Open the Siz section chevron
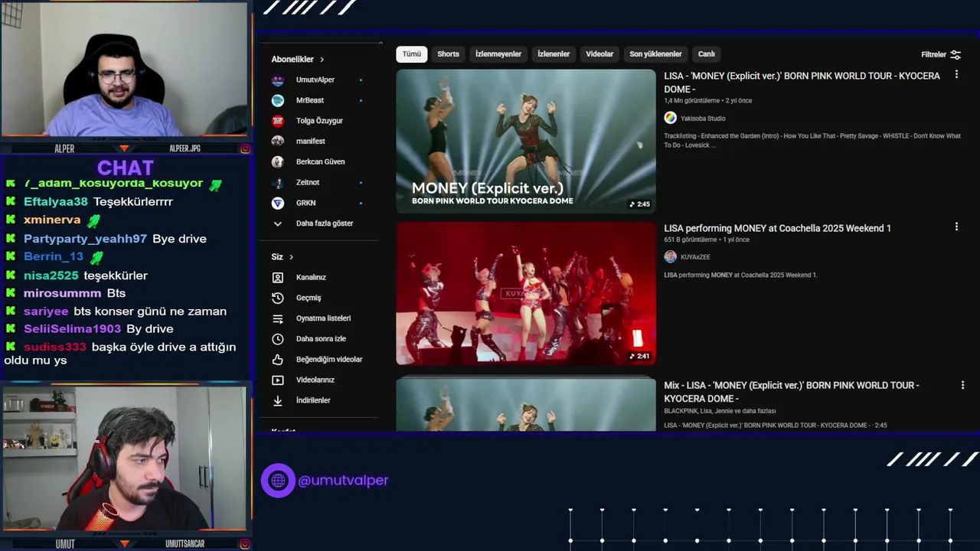The image size is (980, 551). [x=292, y=257]
